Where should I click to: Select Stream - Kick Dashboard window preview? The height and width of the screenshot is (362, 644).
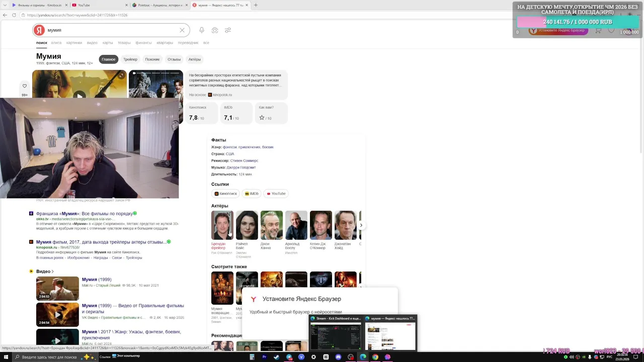click(336, 333)
